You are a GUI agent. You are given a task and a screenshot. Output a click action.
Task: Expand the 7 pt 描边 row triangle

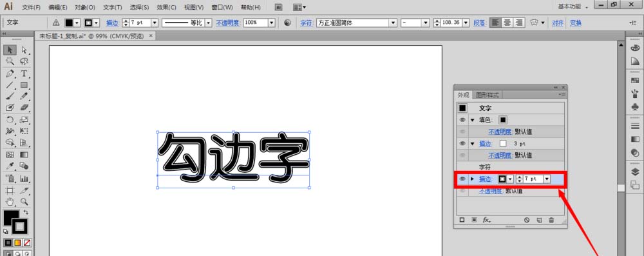pyautogui.click(x=472, y=179)
